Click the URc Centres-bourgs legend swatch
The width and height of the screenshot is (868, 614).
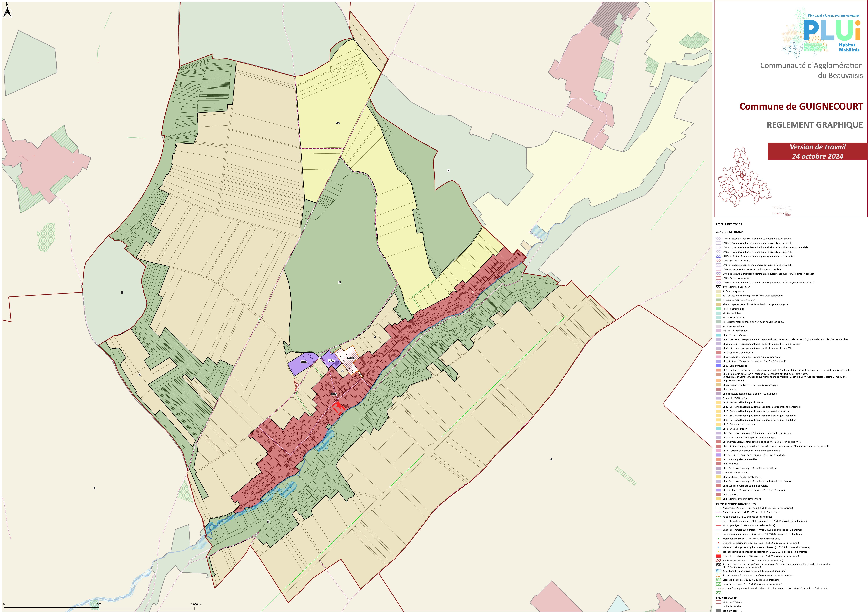point(718,486)
